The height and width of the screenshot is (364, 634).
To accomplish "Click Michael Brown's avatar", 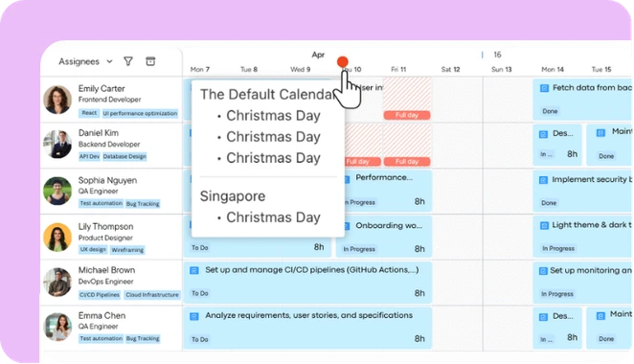I will pos(57,282).
